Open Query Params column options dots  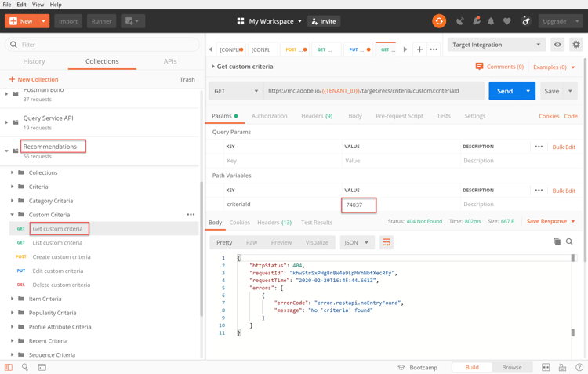539,147
